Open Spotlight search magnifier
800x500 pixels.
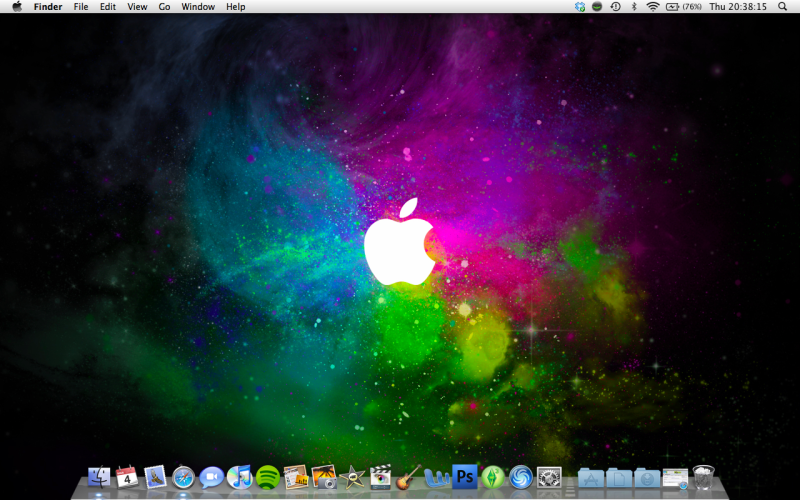click(782, 7)
